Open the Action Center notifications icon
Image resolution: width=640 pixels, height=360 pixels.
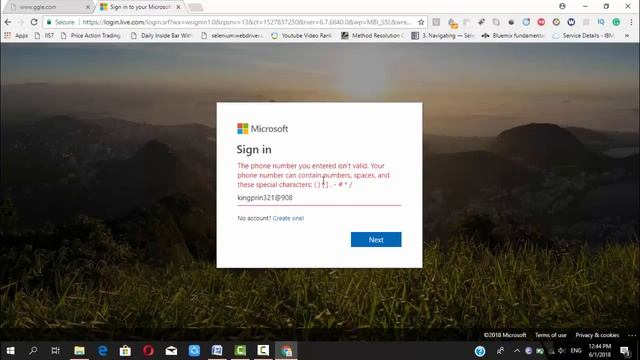[625, 351]
